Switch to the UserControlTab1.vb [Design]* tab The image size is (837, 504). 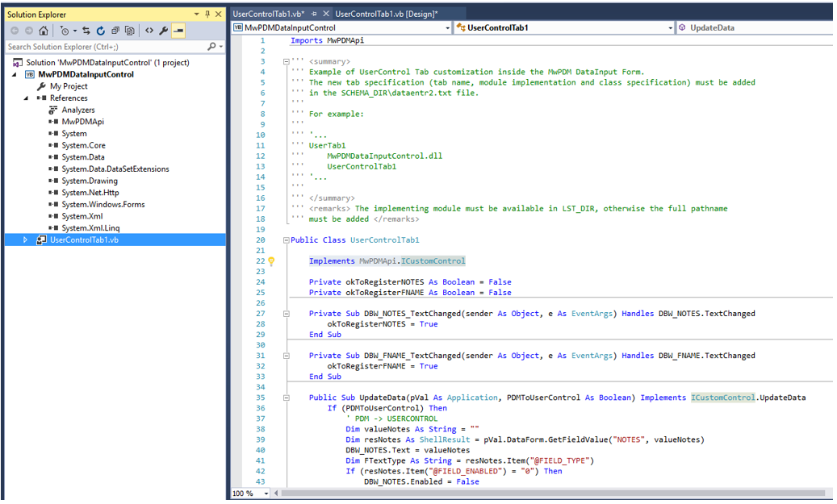(x=387, y=14)
